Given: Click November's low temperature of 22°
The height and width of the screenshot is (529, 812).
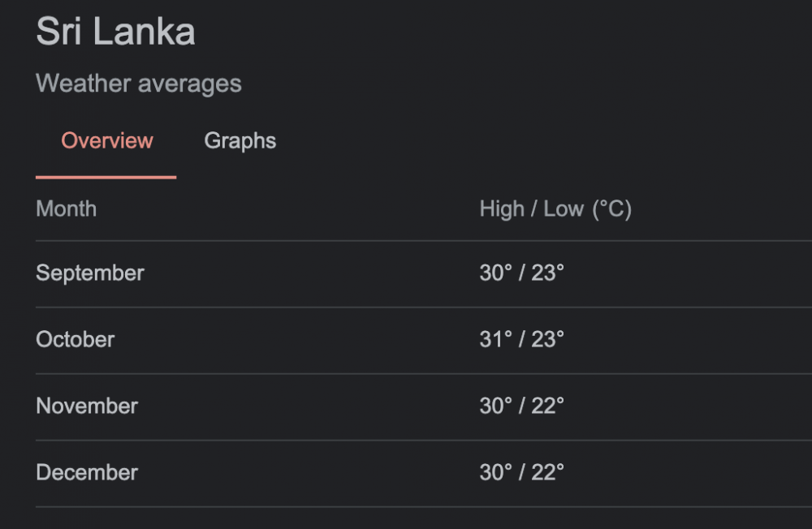Looking at the screenshot, I should (x=547, y=406).
